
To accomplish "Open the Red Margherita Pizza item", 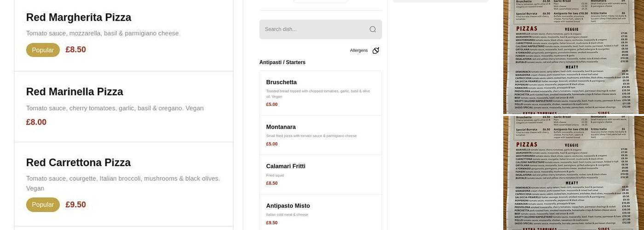I will 79,17.
